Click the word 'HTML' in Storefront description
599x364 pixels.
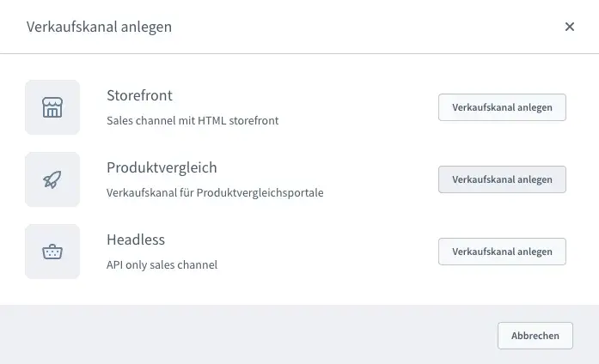(x=211, y=121)
